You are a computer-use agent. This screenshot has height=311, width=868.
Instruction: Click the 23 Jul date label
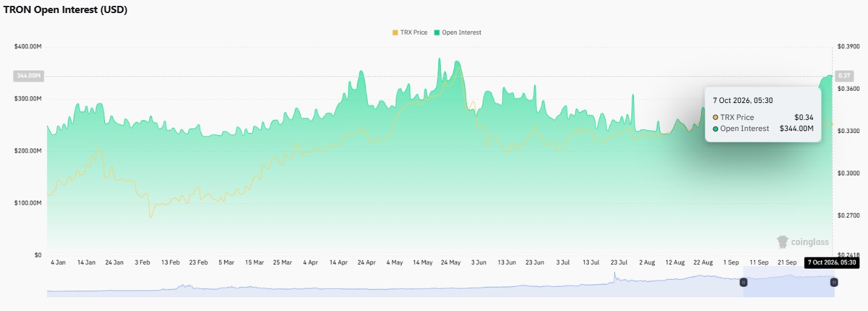tap(619, 262)
